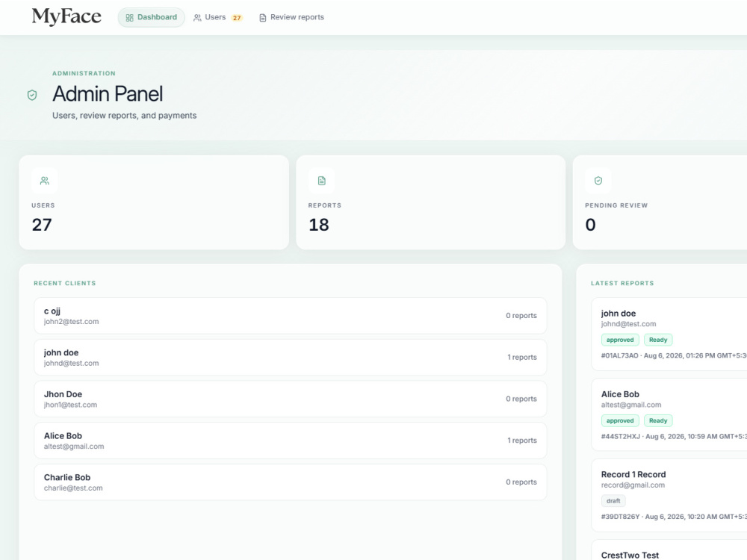Click report ID #01AL73AO

coord(619,355)
